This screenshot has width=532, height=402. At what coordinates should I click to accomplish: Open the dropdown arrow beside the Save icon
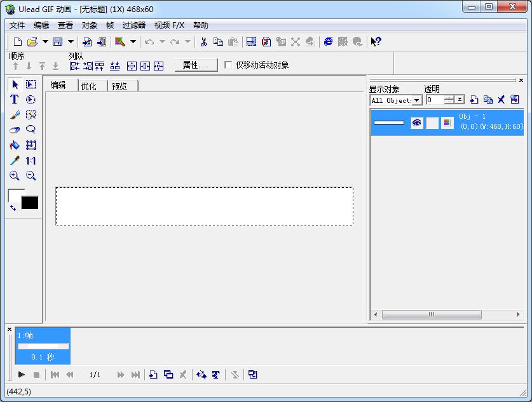point(71,42)
